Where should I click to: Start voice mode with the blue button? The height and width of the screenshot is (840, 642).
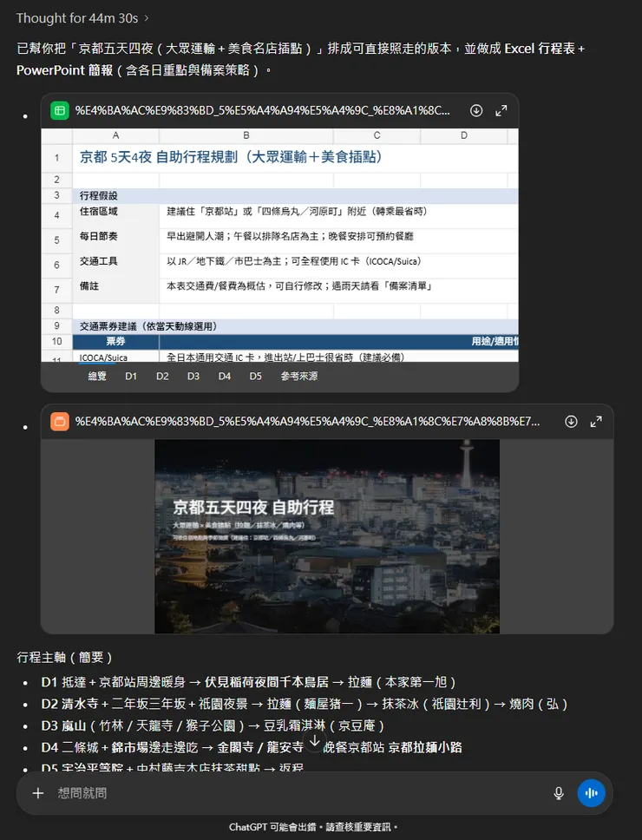(591, 793)
